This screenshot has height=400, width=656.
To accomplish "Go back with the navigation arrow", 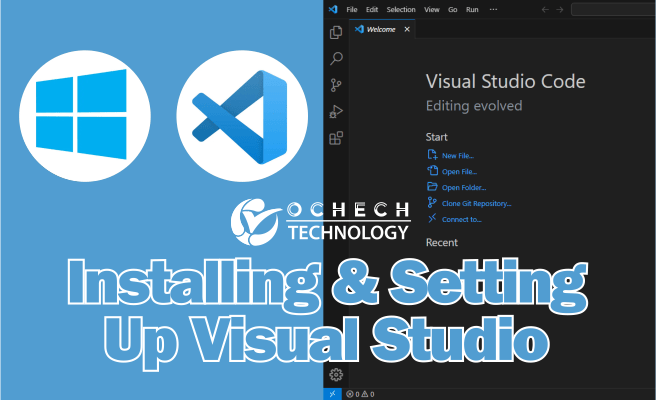I will [x=545, y=10].
